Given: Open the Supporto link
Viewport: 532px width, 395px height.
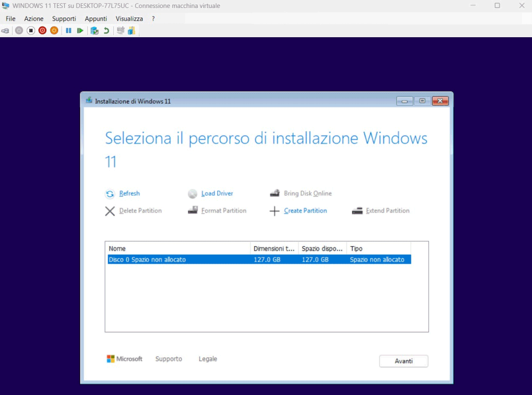Looking at the screenshot, I should pyautogui.click(x=169, y=359).
